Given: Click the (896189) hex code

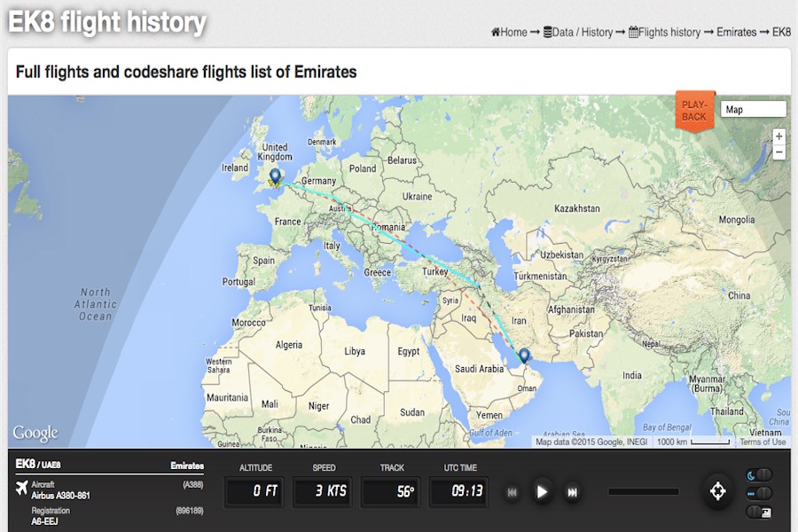Looking at the screenshot, I should coord(190,510).
